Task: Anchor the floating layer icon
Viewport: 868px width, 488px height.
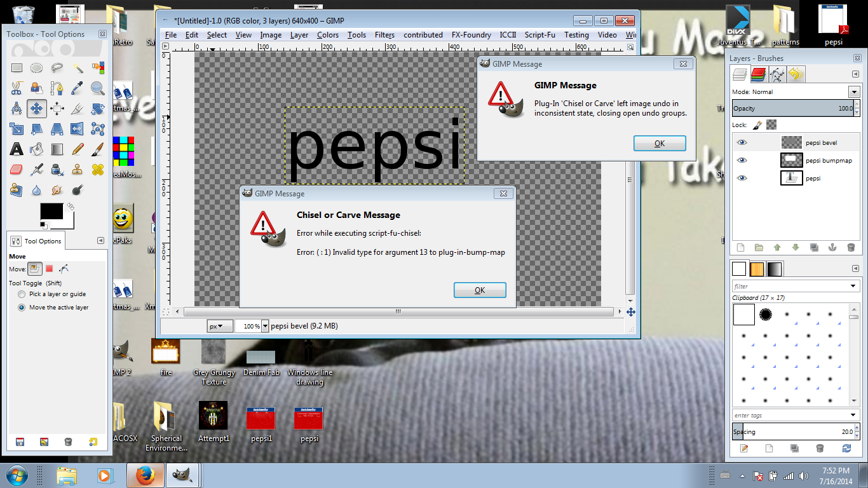Action: click(832, 248)
